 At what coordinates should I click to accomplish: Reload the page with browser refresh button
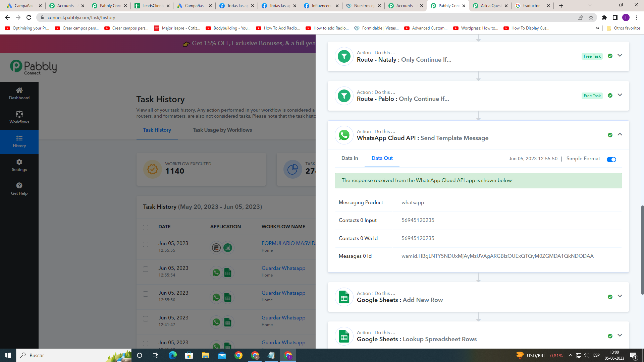(29, 17)
